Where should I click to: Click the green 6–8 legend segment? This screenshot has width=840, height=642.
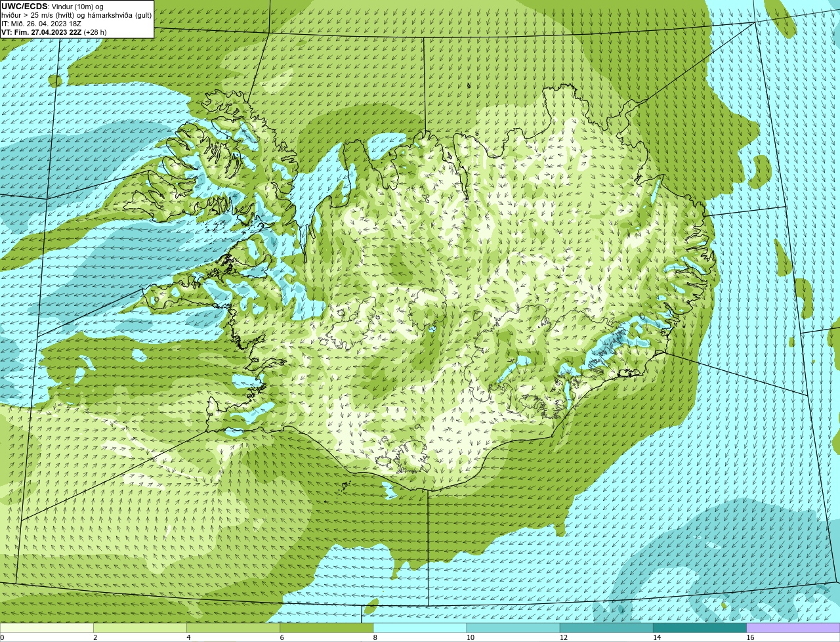pyautogui.click(x=327, y=628)
